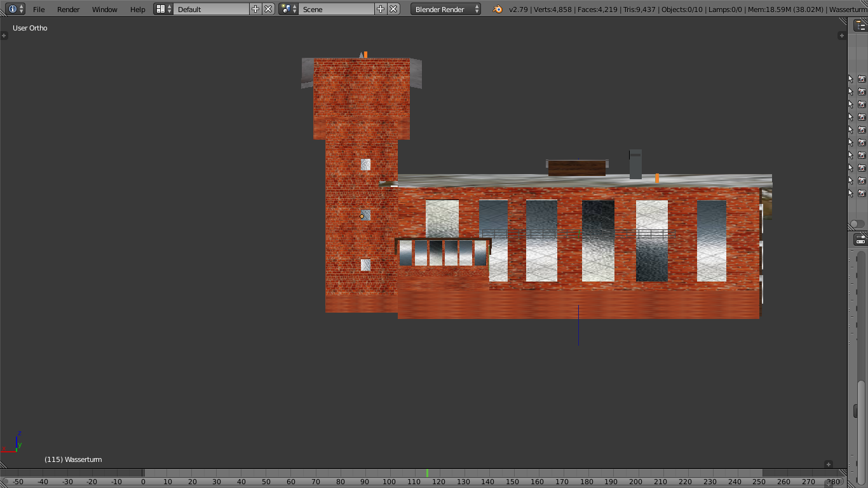The height and width of the screenshot is (488, 868).
Task: Toggle selectability arrow of first outliner row
Action: coord(851,79)
